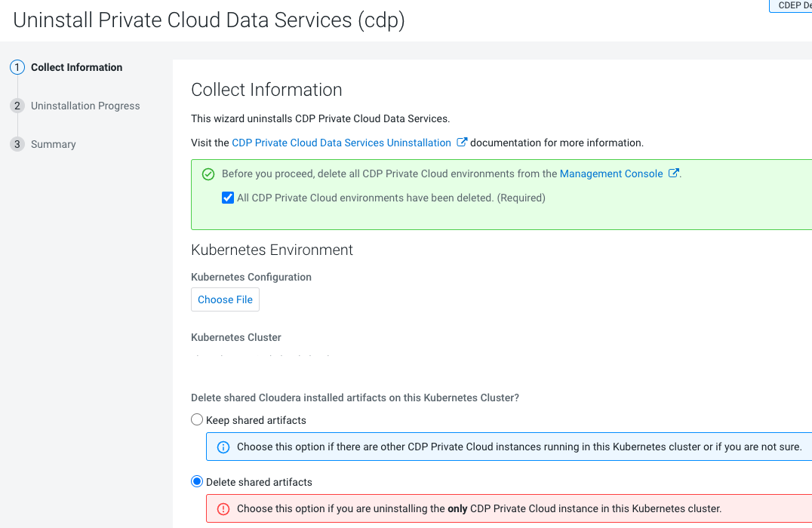Open the Management Console link
This screenshot has height=528, width=812.
pos(611,173)
